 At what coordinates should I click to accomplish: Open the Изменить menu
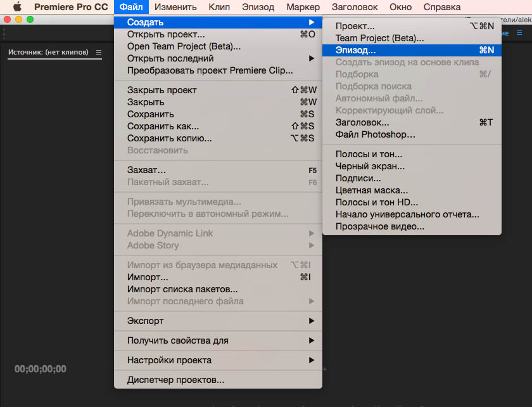(175, 7)
